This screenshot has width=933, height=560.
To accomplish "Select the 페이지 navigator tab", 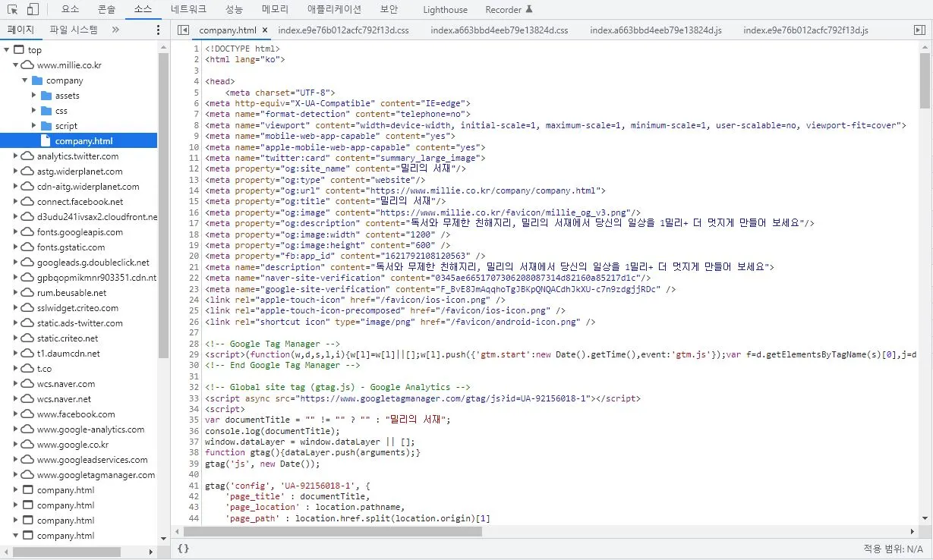I will pos(21,30).
